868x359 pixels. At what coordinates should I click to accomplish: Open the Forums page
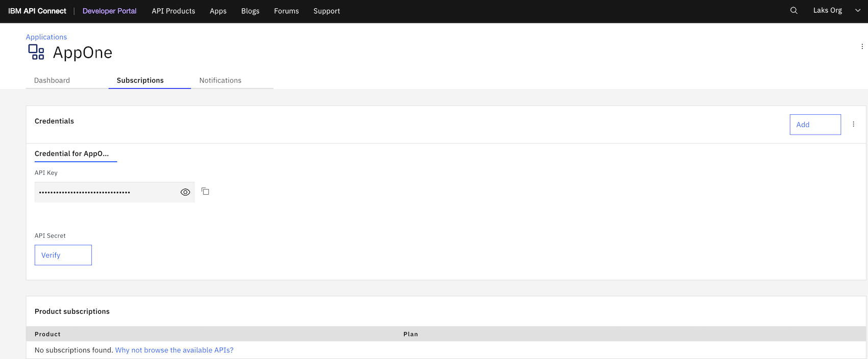286,11
